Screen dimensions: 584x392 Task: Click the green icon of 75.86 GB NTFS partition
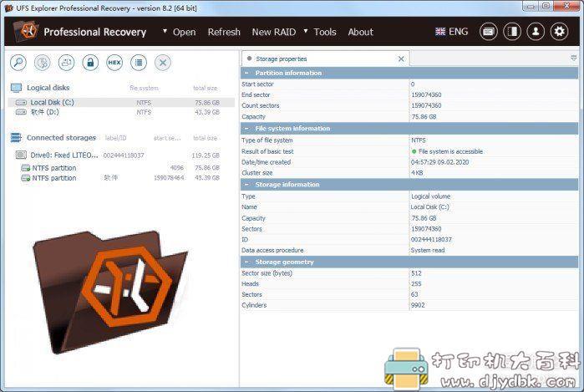(x=25, y=168)
